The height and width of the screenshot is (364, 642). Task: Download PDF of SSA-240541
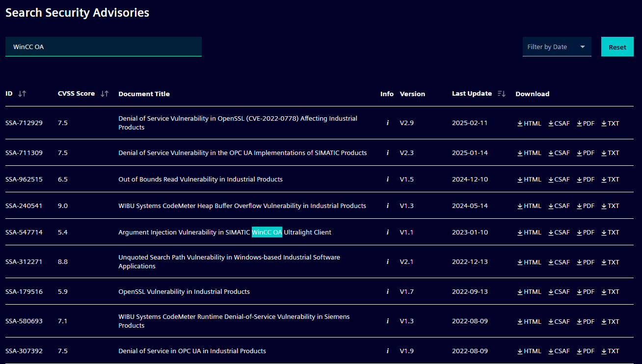(586, 206)
